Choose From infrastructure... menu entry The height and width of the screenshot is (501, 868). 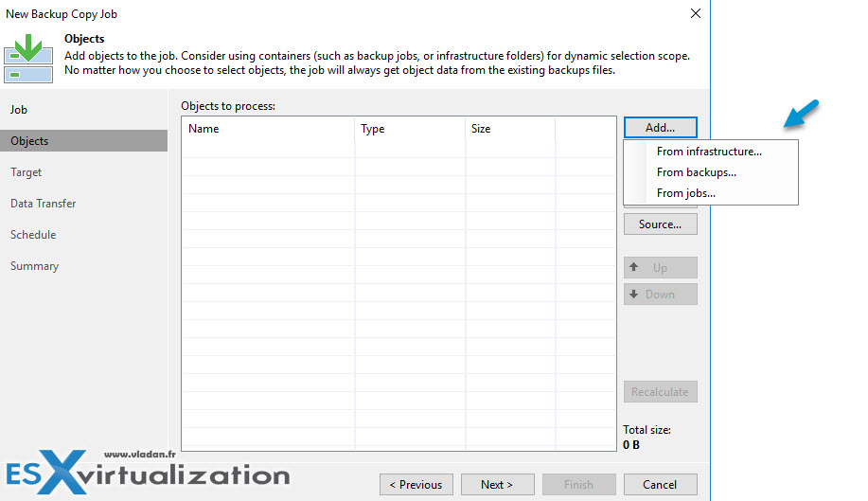pyautogui.click(x=709, y=152)
